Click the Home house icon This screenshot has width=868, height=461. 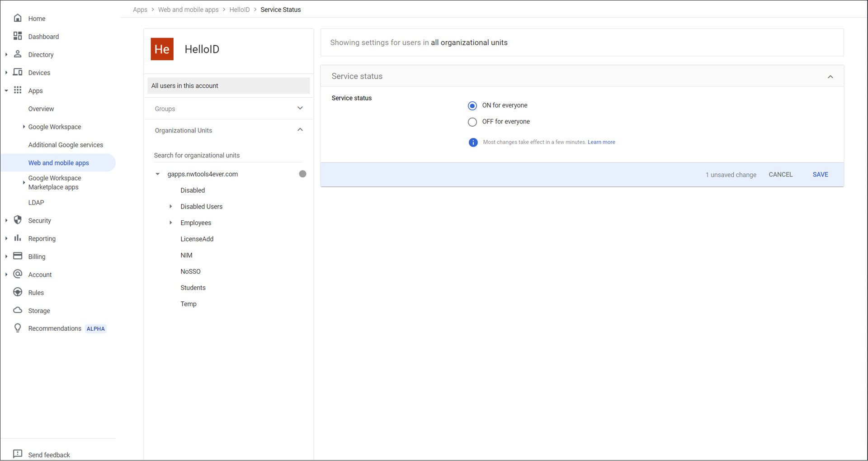[x=18, y=18]
